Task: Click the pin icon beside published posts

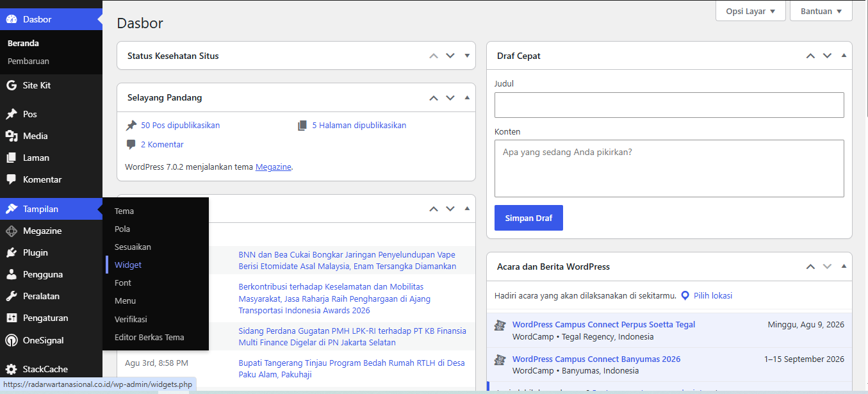Action: [131, 126]
